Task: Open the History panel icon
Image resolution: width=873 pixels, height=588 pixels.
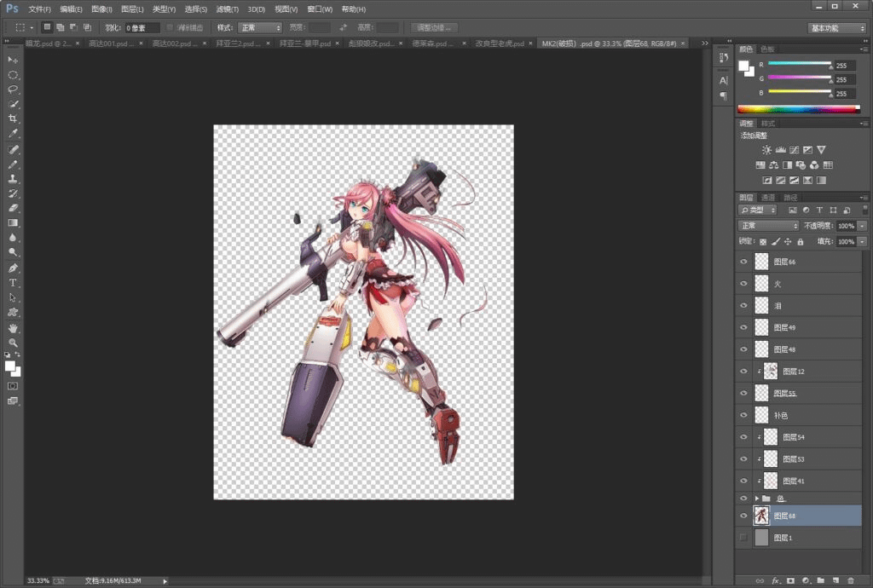Action: [723, 57]
